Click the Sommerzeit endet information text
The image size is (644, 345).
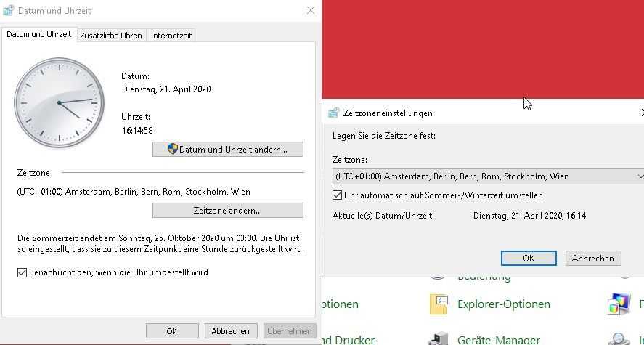[160, 243]
